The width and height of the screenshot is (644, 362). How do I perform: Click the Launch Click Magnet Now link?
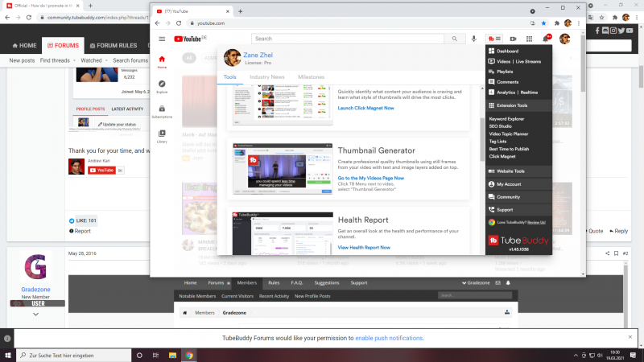[365, 108]
